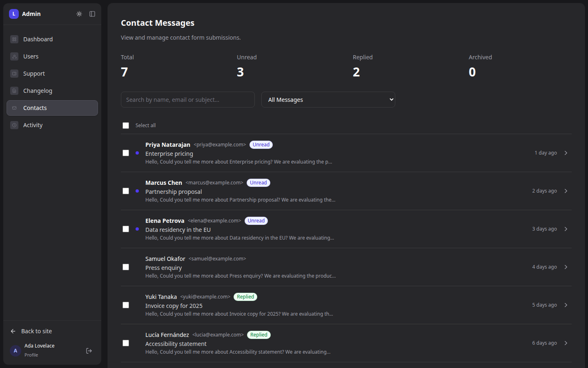
Task: Open the Users sidebar item
Action: (52, 56)
